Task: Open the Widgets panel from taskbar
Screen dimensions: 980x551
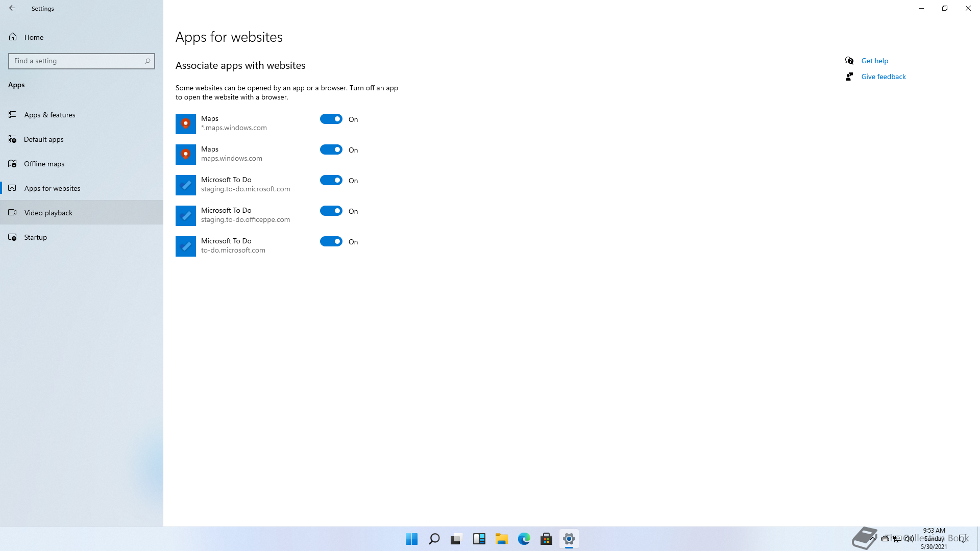Action: coord(479,539)
